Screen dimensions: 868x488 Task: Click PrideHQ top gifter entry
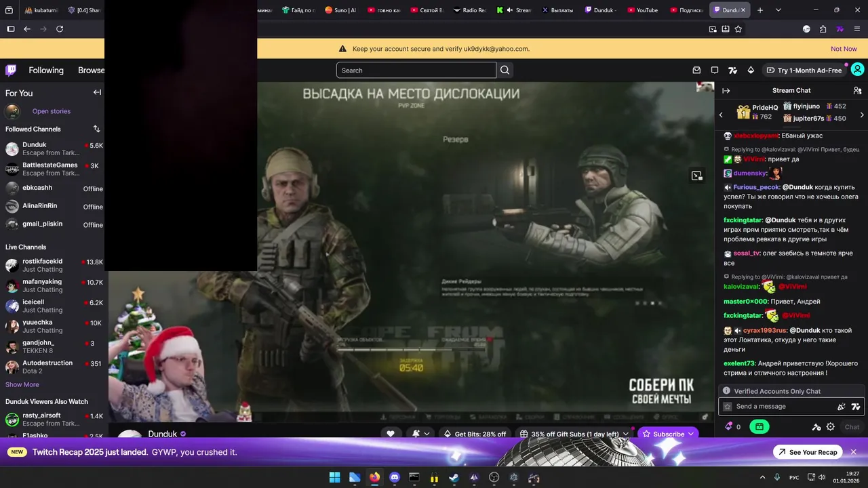[757, 112]
